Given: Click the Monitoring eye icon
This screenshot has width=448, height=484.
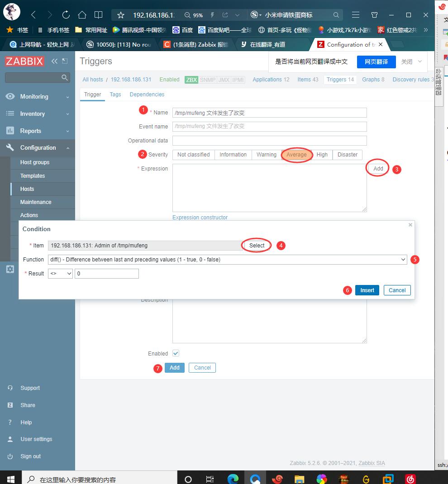Looking at the screenshot, I should pyautogui.click(x=10, y=96).
